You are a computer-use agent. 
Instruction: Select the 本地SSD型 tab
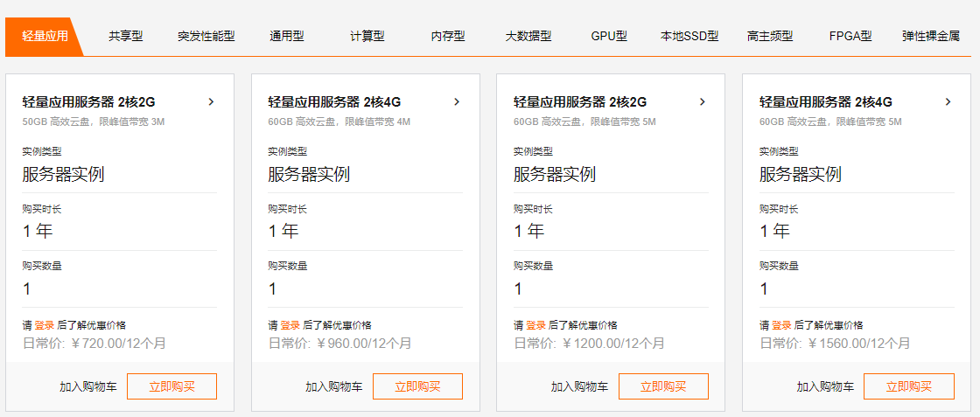point(689,36)
